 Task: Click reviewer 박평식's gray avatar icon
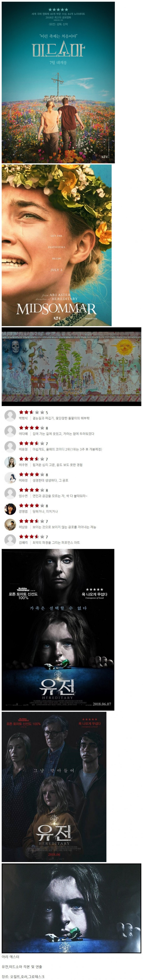point(10,415)
